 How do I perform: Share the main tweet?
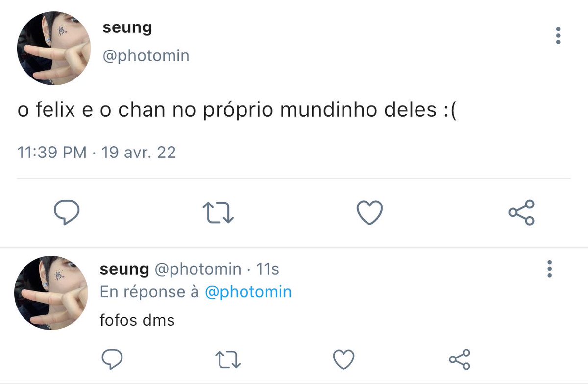click(521, 212)
